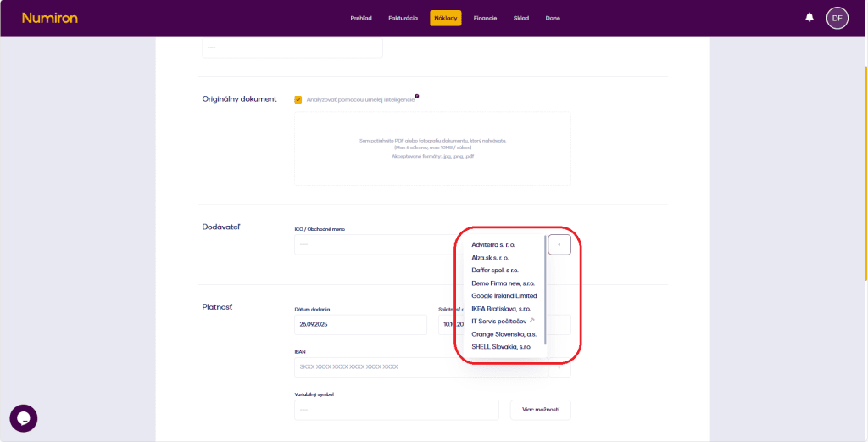Expand the IBAN dropdown arrow
Viewport: 868px width, 442px height.
559,367
